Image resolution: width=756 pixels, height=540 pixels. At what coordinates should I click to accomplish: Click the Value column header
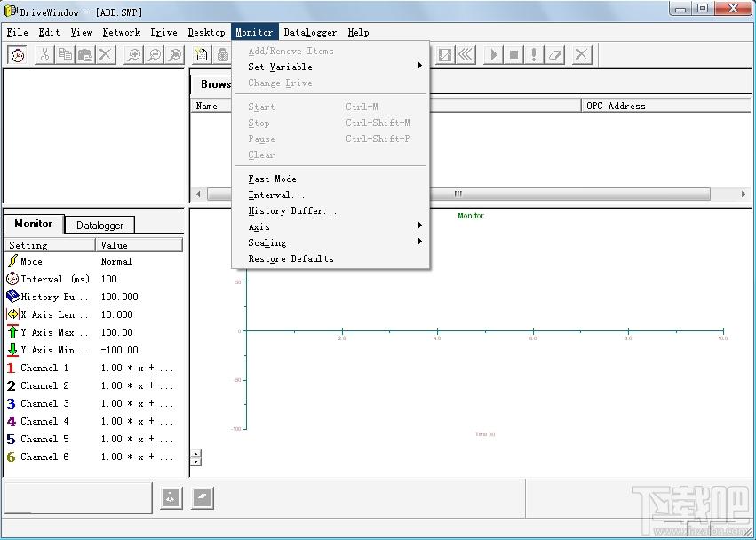pyautogui.click(x=139, y=245)
